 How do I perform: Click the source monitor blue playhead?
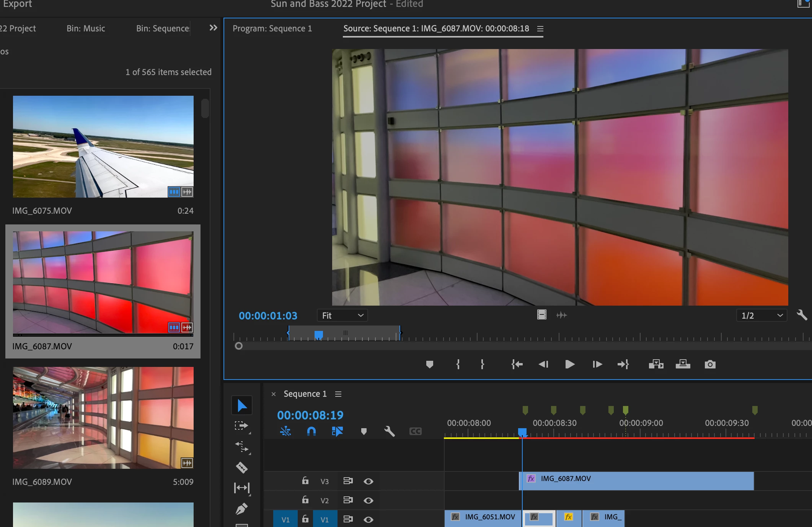(318, 335)
